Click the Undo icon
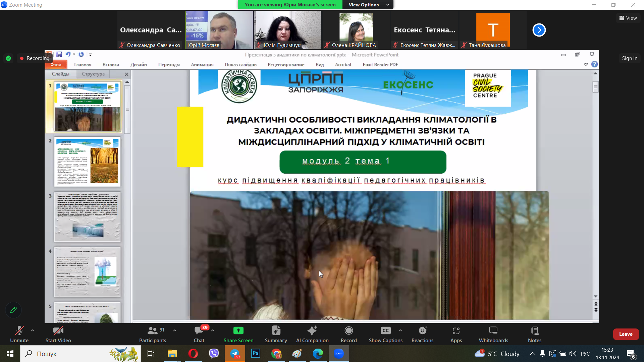Screen dimensions: 644x362 pos(68,54)
